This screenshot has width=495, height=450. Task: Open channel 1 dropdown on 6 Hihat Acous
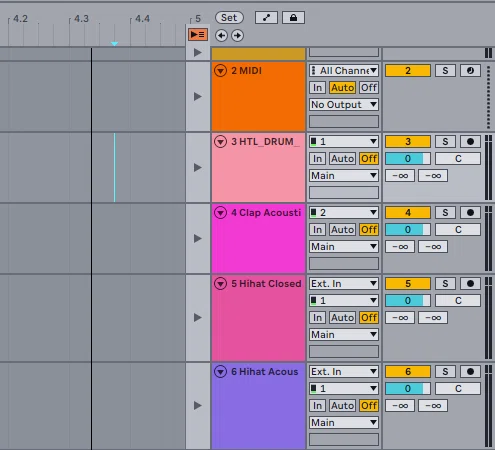[344, 388]
